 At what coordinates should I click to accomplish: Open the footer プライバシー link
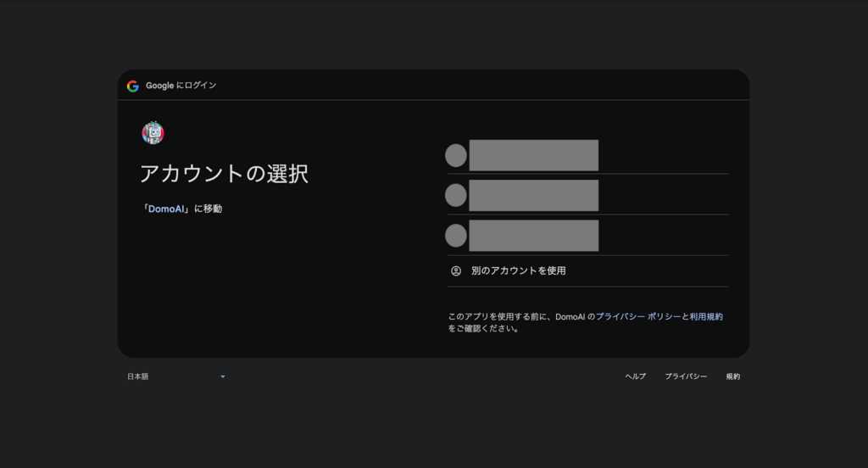tap(685, 376)
